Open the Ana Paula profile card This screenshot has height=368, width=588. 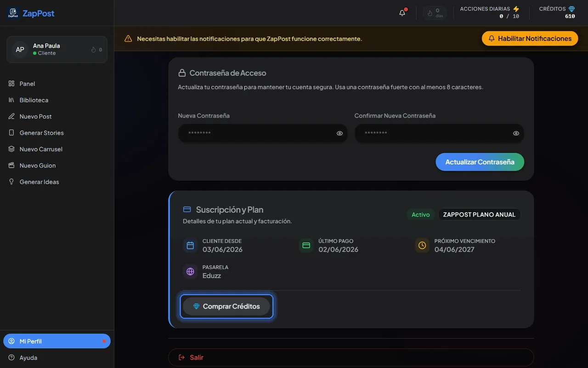tap(57, 49)
